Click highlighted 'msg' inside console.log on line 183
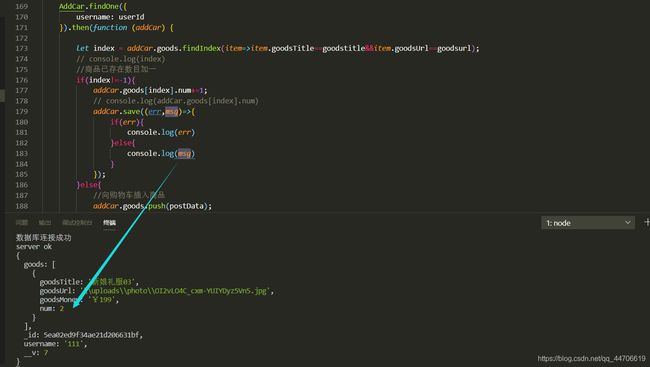Screen dimensions: 650x367 click(x=184, y=153)
